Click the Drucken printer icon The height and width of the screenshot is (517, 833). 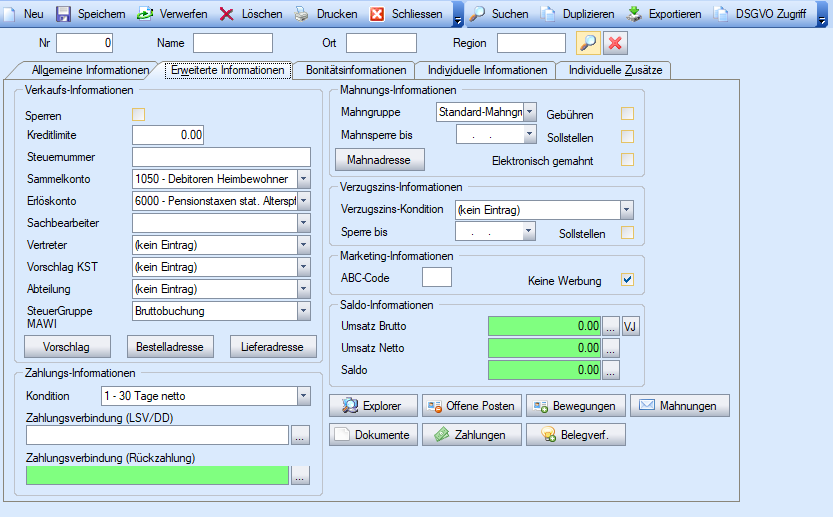pyautogui.click(x=302, y=14)
